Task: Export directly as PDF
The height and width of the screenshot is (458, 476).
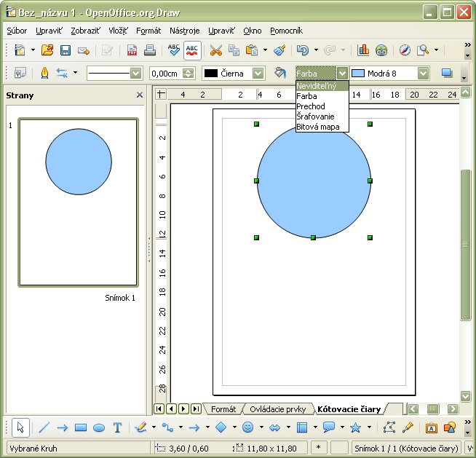Action: click(x=132, y=50)
